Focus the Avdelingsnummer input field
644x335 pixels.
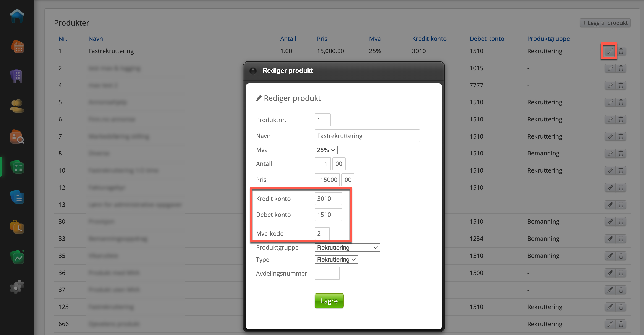[327, 274]
